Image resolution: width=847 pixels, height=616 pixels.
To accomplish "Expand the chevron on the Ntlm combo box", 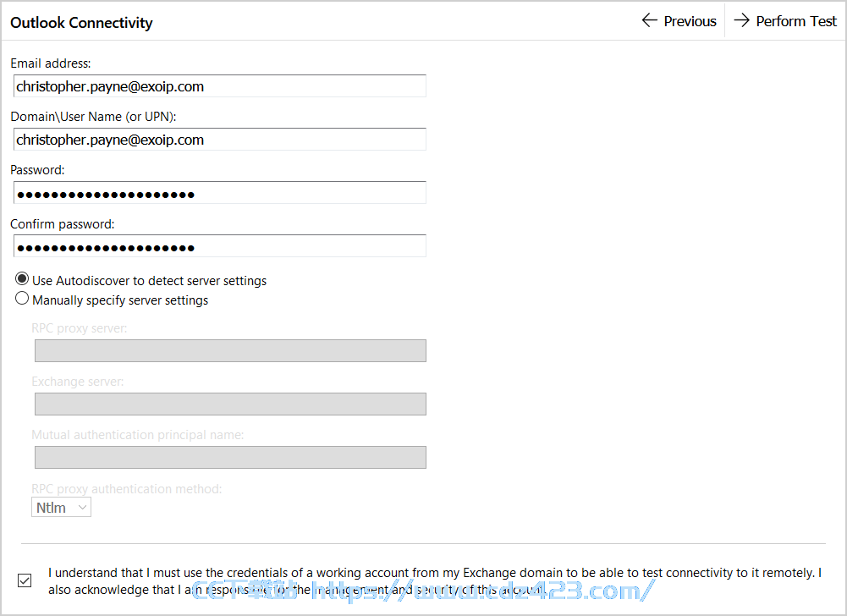I will coord(83,508).
